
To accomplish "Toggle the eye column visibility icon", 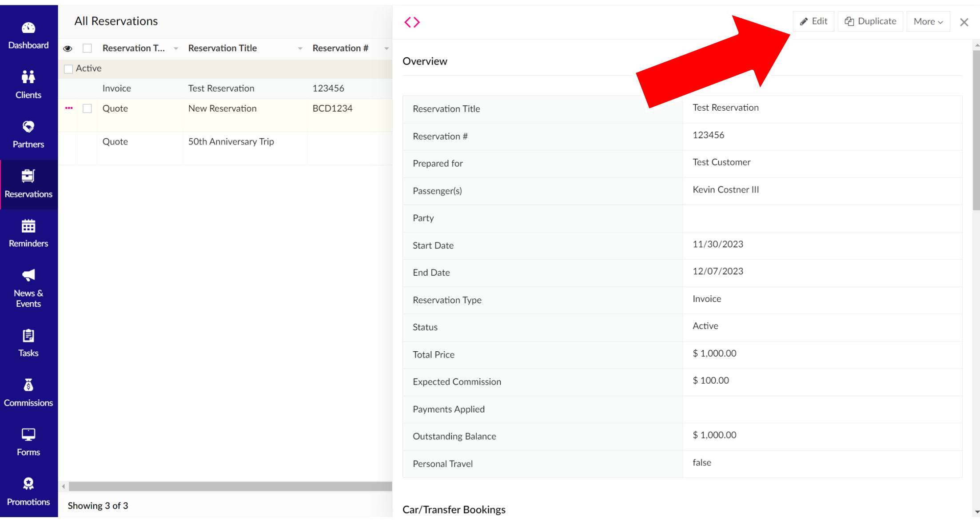I will coord(68,48).
